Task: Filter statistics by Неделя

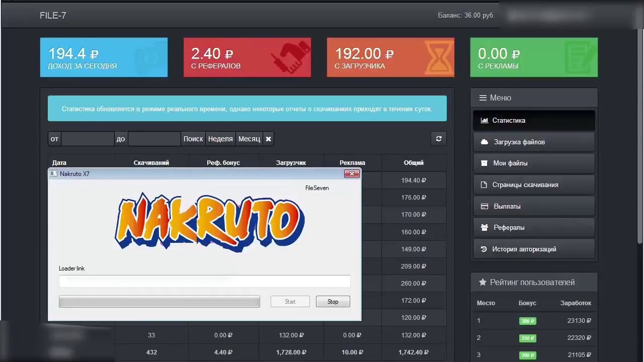Action: pos(220,139)
